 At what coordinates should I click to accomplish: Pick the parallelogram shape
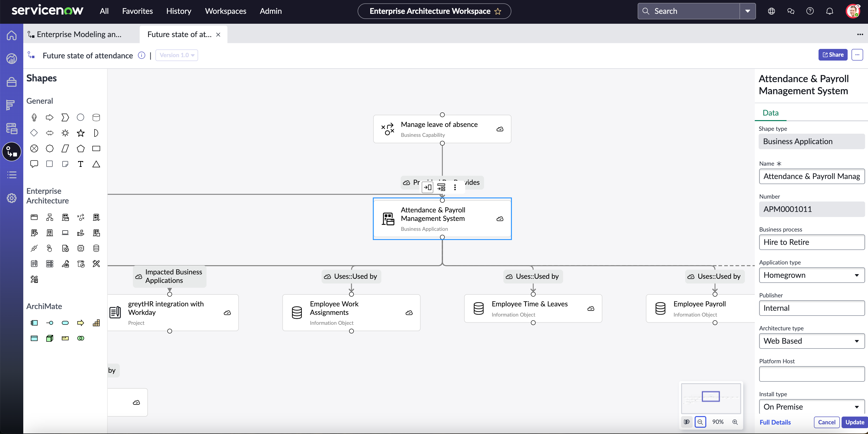coord(65,148)
